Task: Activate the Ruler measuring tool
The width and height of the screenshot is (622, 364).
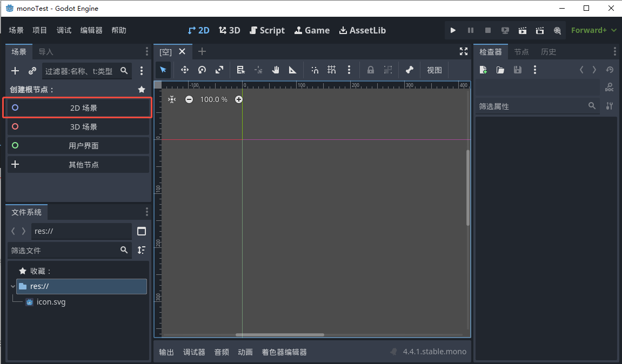Action: click(293, 70)
